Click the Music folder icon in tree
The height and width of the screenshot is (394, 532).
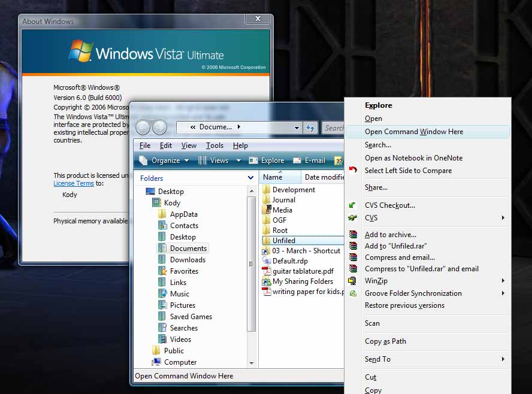coord(162,293)
